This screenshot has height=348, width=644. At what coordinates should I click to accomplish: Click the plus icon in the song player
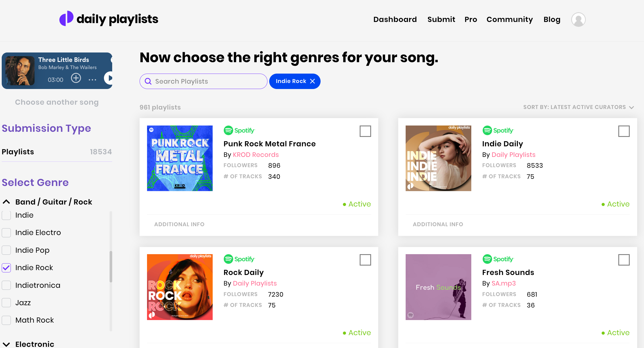tap(76, 78)
